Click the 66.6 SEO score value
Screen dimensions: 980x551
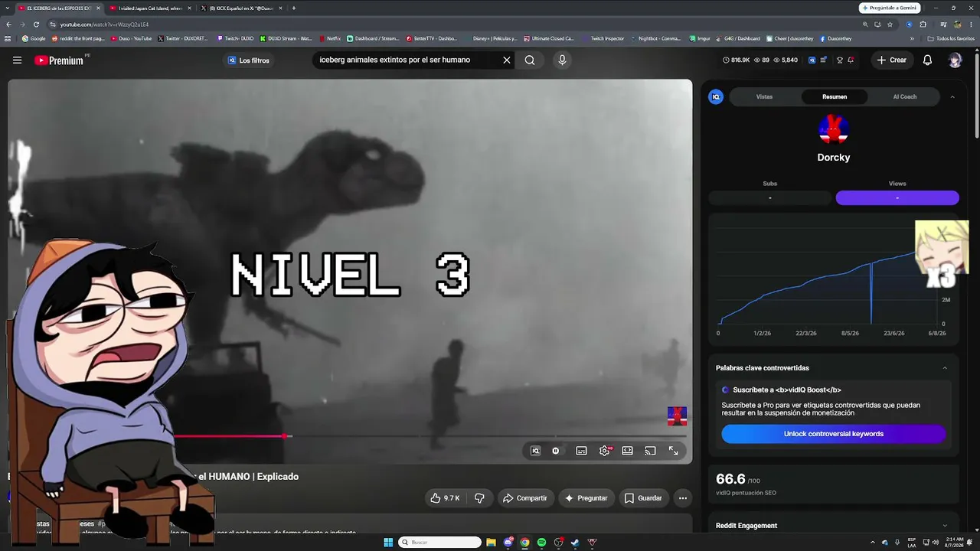click(730, 479)
